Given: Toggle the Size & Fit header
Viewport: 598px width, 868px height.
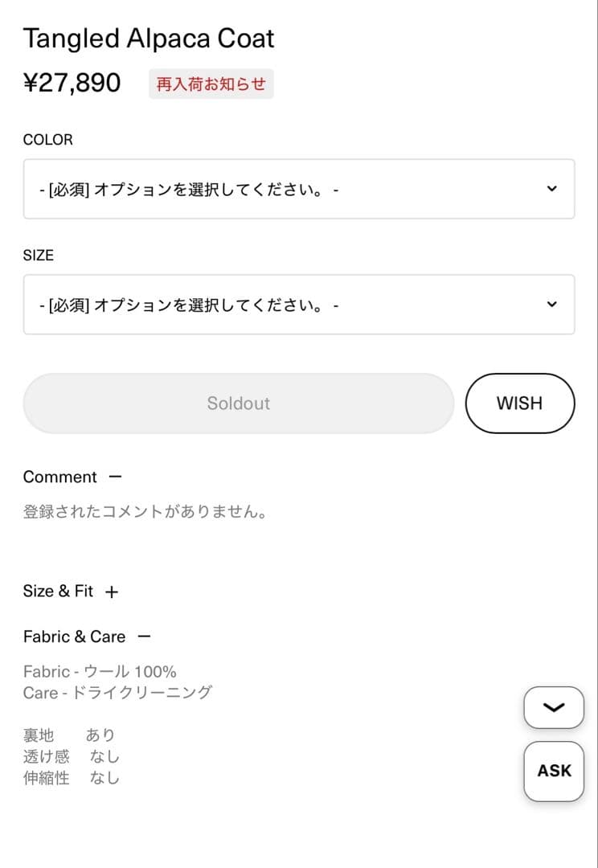Looking at the screenshot, I should pos(59,592).
